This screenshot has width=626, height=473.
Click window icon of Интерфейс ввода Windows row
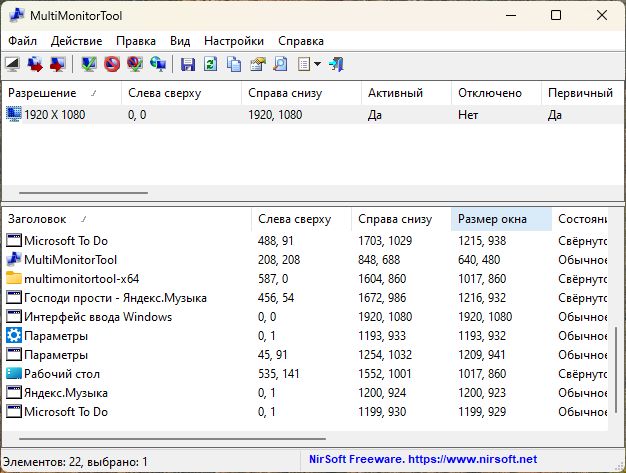14,317
